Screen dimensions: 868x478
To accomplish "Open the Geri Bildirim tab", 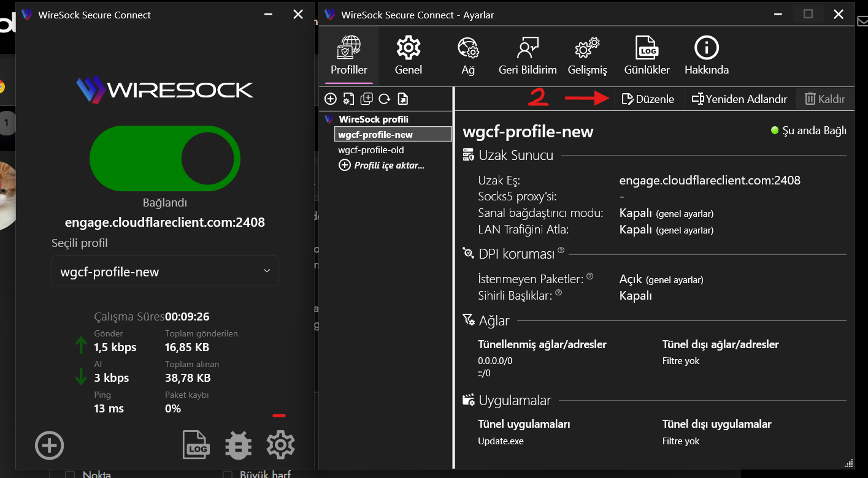I will (528, 56).
